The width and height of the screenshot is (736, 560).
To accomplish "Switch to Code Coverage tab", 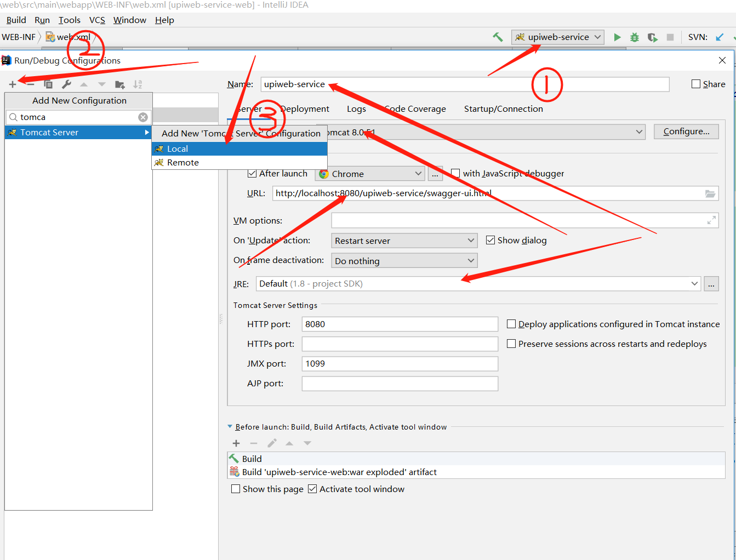I will [x=415, y=108].
